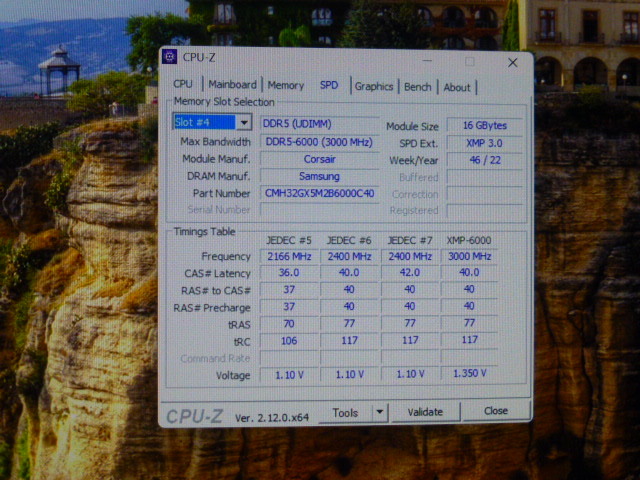Open the Graphics tab
The height and width of the screenshot is (480, 640).
[x=373, y=87]
